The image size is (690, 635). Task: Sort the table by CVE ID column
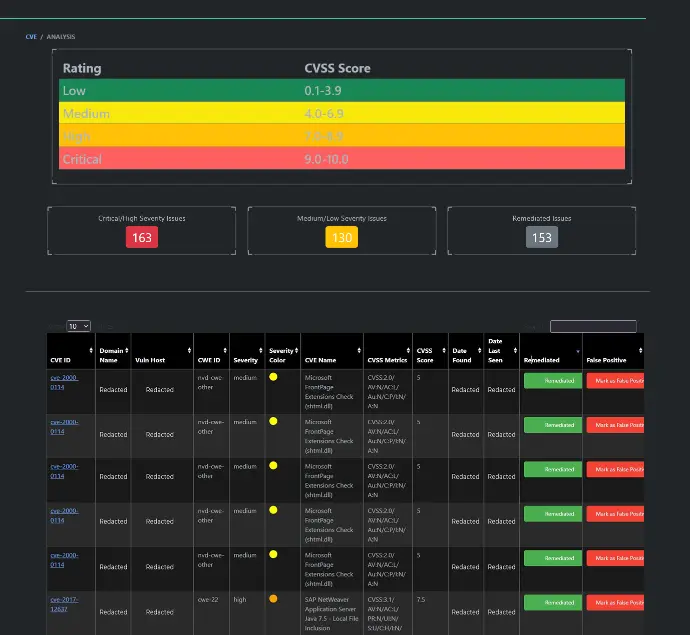70,351
